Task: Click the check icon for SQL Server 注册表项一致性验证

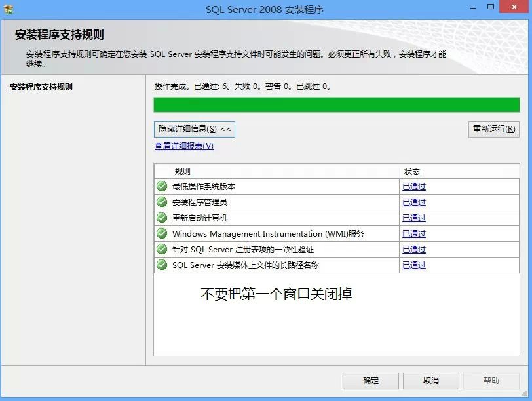Action: coord(161,249)
